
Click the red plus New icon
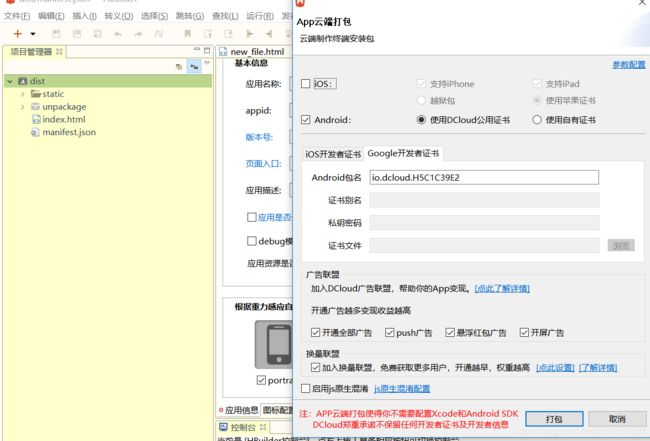pos(17,34)
